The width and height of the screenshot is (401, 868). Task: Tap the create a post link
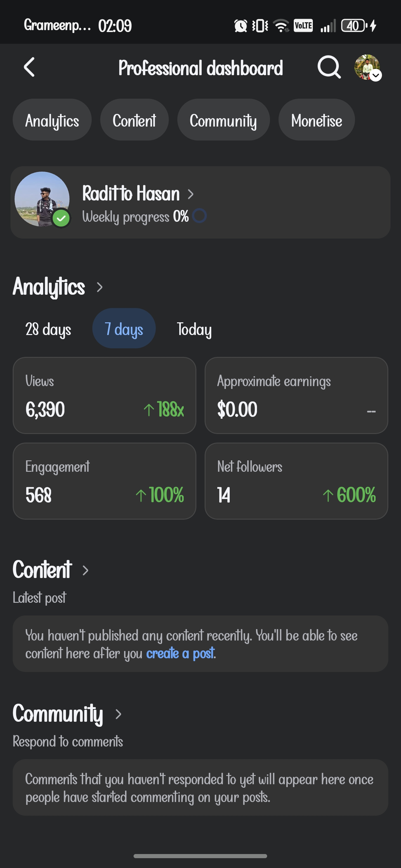click(x=180, y=653)
